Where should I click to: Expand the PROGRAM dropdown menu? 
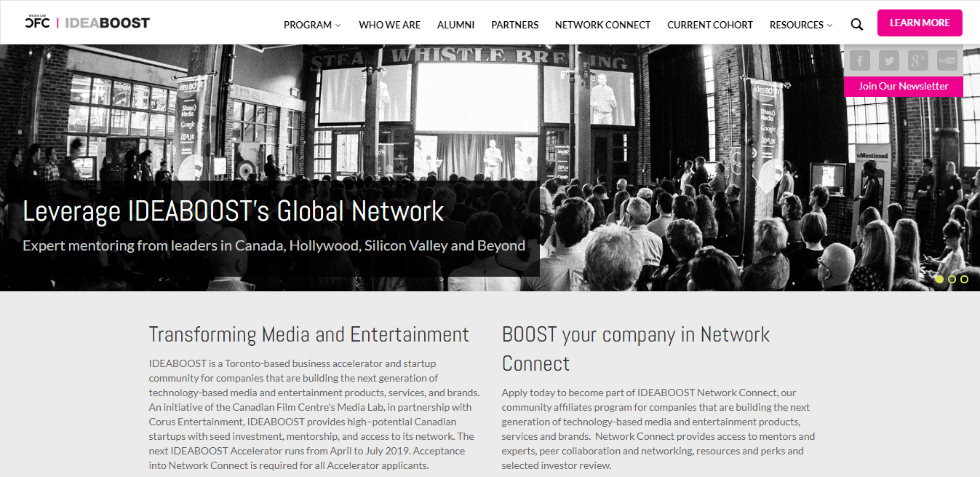(312, 25)
